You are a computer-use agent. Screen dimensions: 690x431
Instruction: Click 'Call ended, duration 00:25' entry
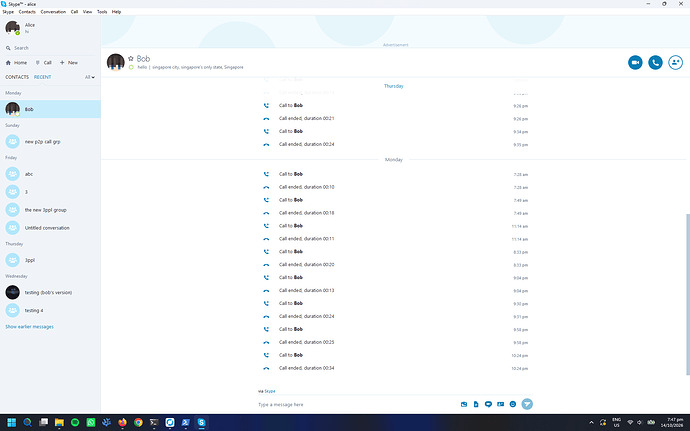click(306, 342)
